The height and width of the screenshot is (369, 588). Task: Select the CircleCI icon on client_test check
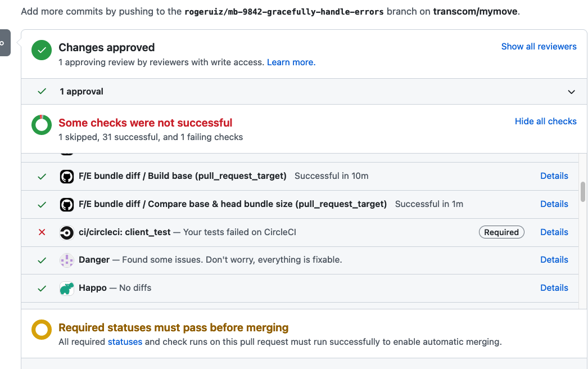pos(67,232)
